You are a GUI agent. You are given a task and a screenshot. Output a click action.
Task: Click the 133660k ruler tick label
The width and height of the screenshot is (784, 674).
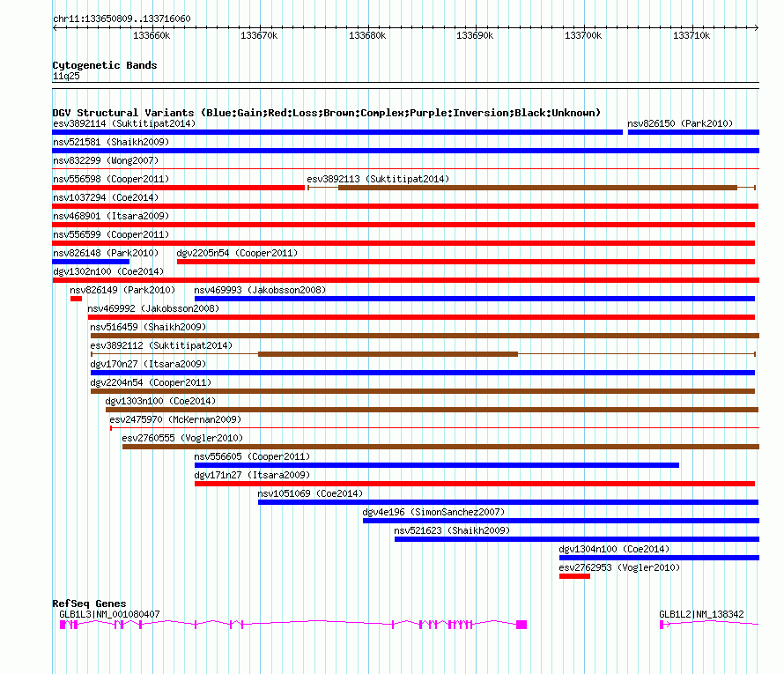[x=152, y=35]
